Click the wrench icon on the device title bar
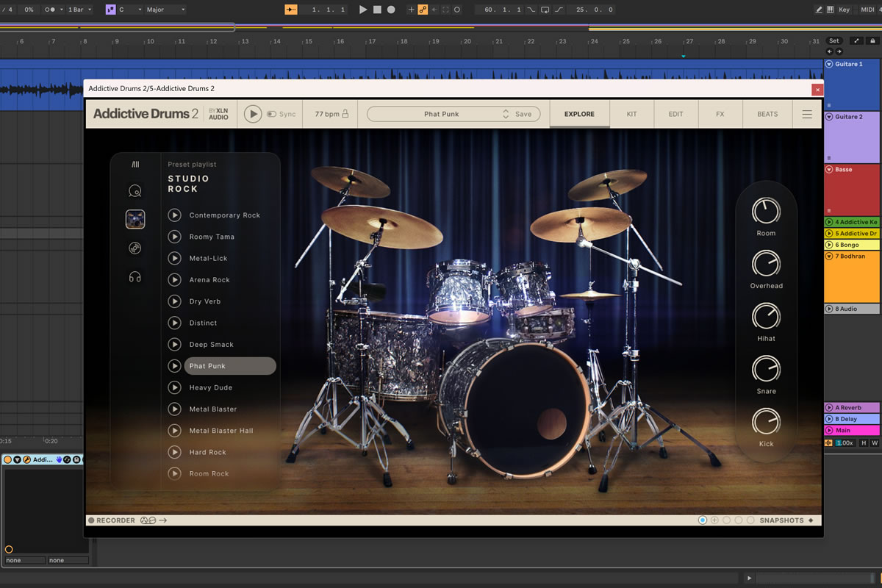The width and height of the screenshot is (882, 588). tap(27, 459)
